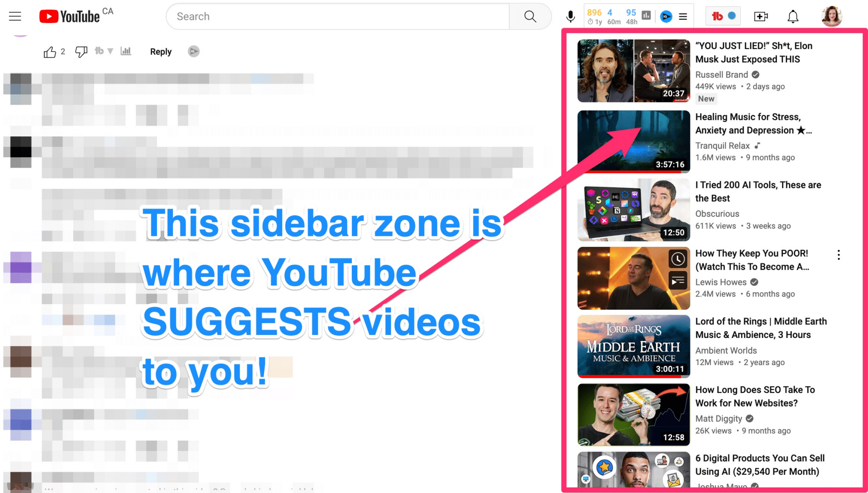This screenshot has height=493, width=868.
Task: Click the YouTube microphone search icon
Action: tap(571, 16)
